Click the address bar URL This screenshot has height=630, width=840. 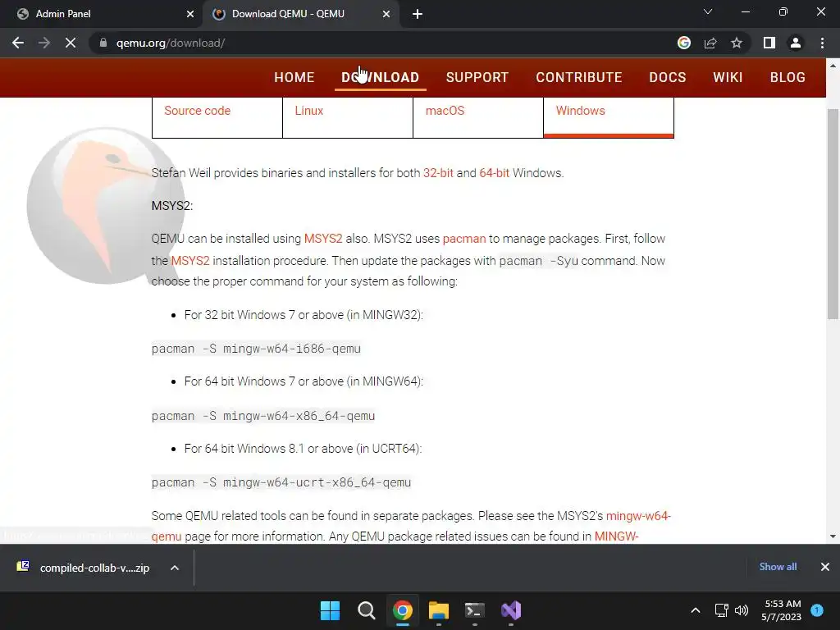pos(171,43)
